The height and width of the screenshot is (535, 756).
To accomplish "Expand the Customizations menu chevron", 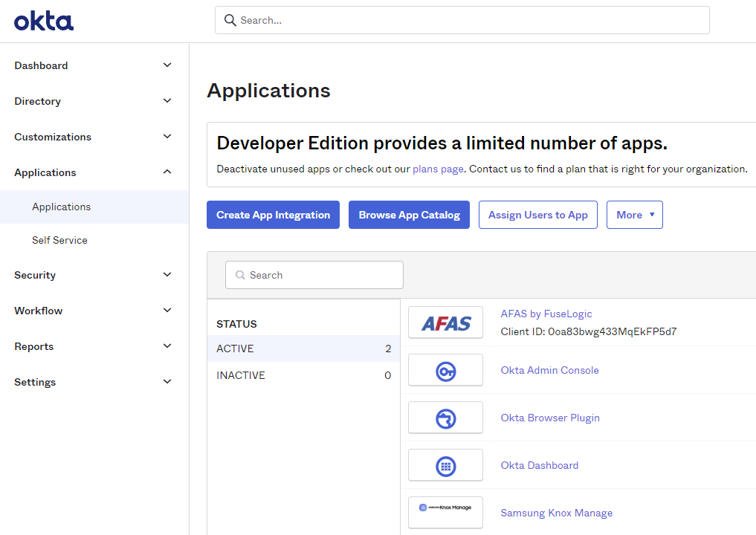I will [x=167, y=137].
